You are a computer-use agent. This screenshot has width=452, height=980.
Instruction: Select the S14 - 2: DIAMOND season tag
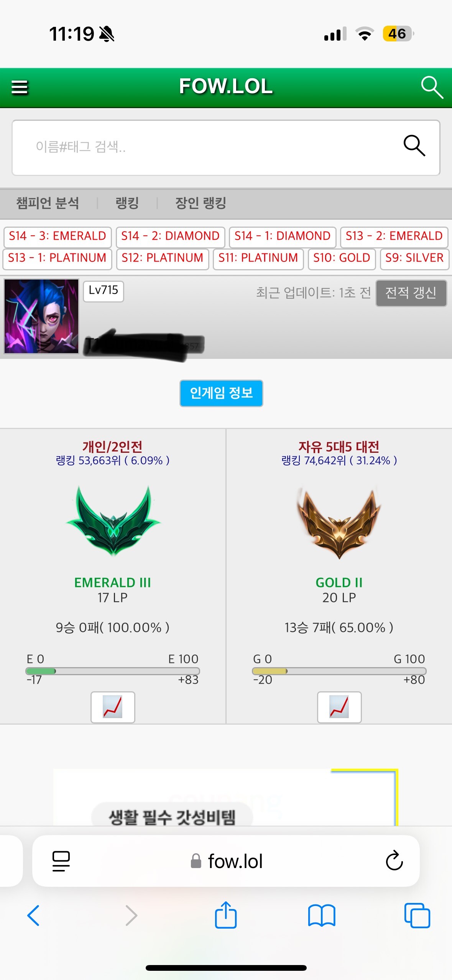point(170,236)
